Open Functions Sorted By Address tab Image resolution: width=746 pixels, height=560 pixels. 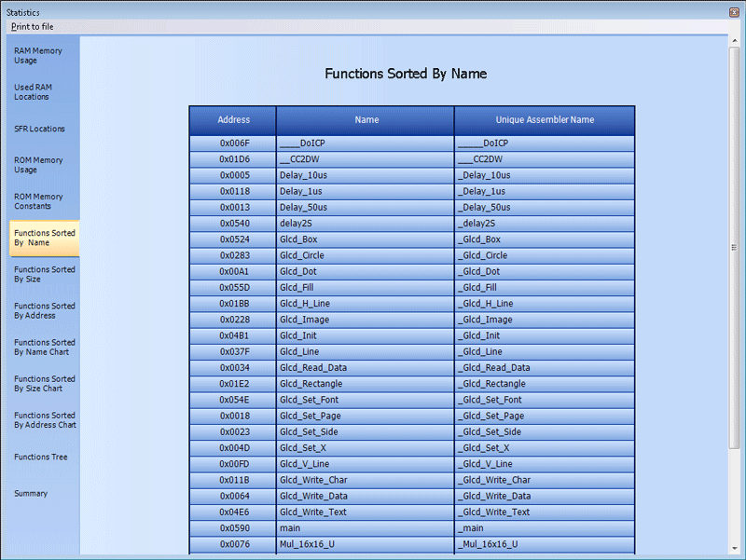point(44,310)
